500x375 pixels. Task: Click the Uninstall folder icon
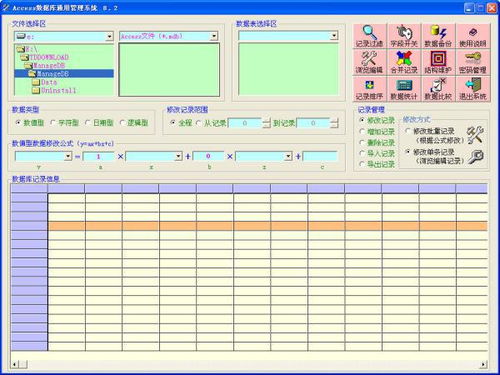coord(36,90)
